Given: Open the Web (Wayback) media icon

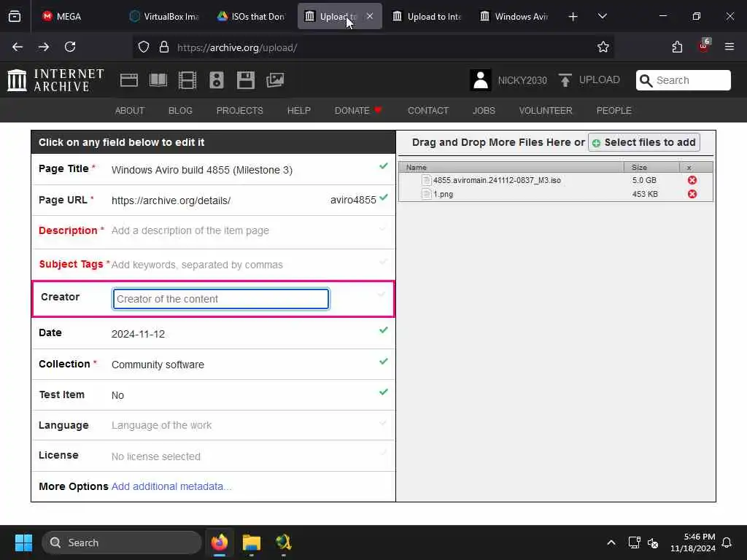Looking at the screenshot, I should pyautogui.click(x=128, y=80).
